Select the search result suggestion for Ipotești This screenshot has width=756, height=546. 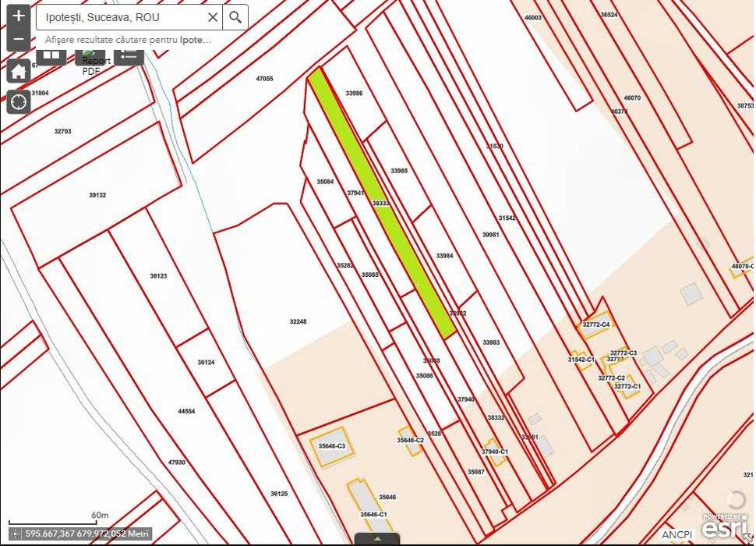128,40
